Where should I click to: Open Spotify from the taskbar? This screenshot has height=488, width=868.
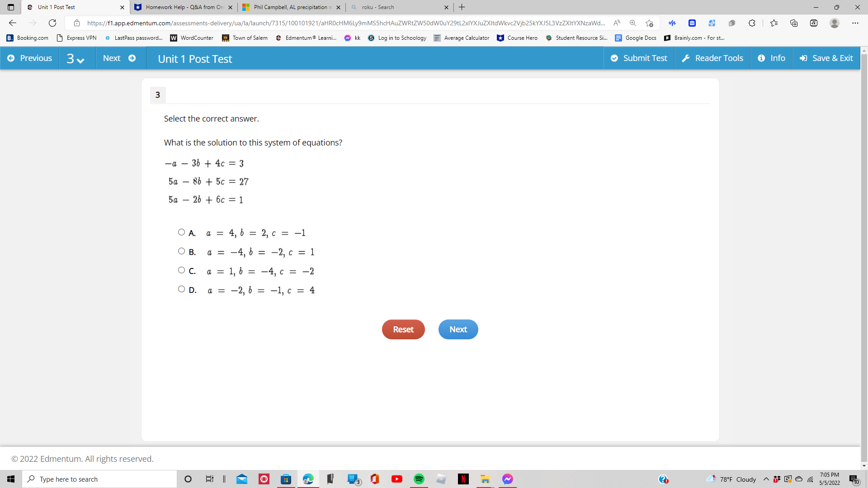[419, 479]
